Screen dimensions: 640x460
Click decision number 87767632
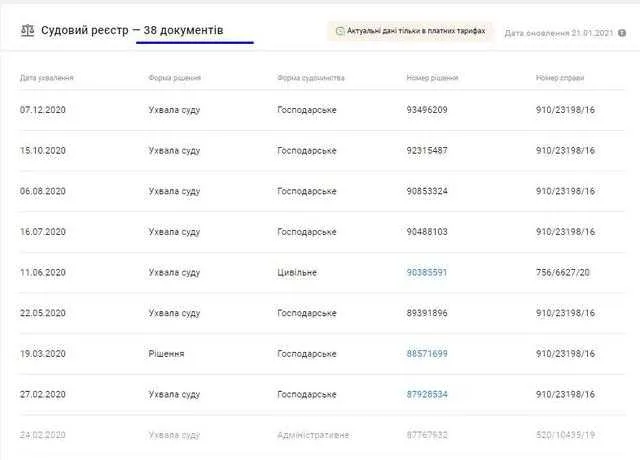point(427,435)
